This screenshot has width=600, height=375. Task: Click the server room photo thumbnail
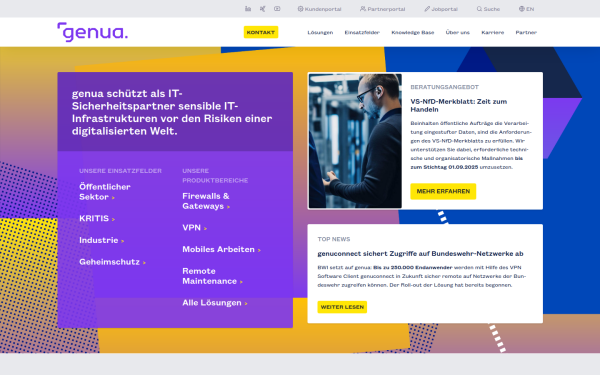pos(355,141)
